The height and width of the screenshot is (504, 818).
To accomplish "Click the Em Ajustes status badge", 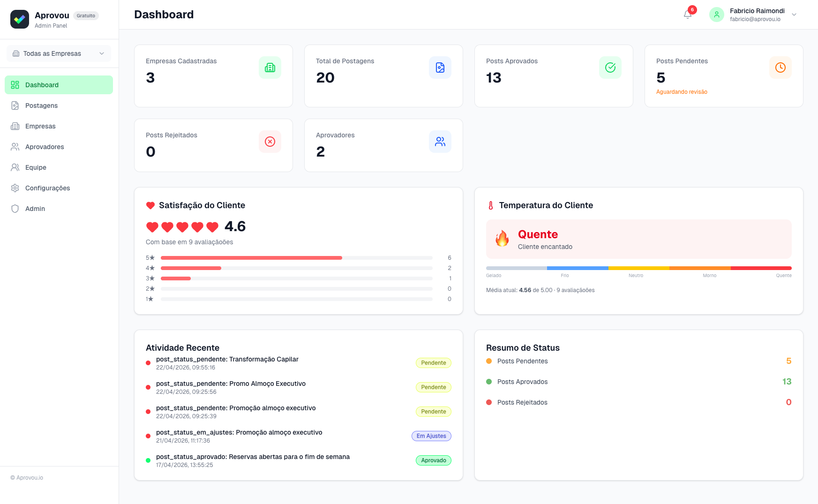I will coord(431,436).
